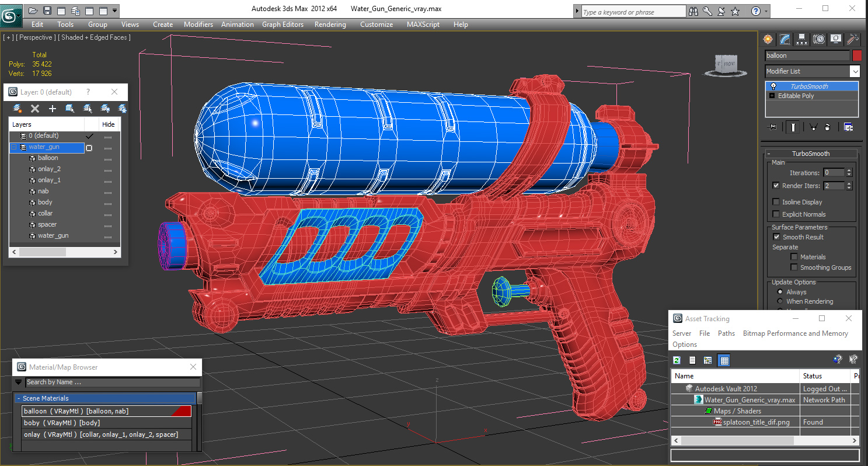Click the Remove Modifier trash icon
868x466 pixels.
[827, 127]
